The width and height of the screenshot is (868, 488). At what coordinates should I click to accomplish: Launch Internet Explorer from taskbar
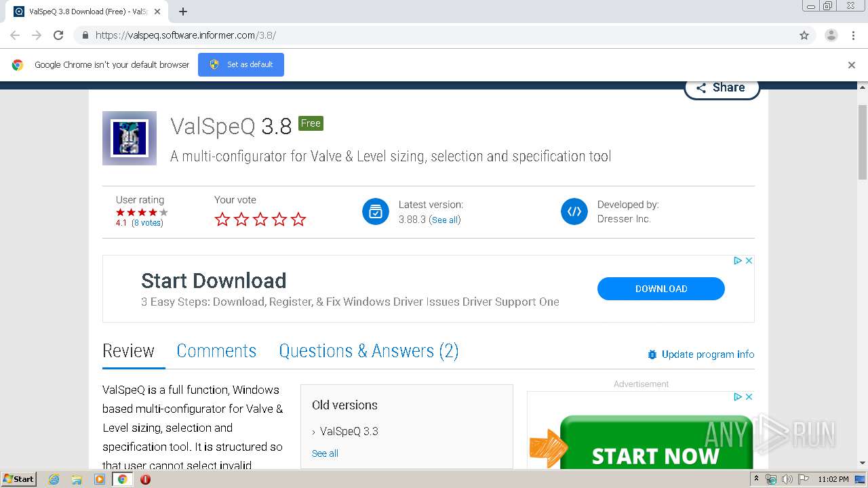coord(54,479)
